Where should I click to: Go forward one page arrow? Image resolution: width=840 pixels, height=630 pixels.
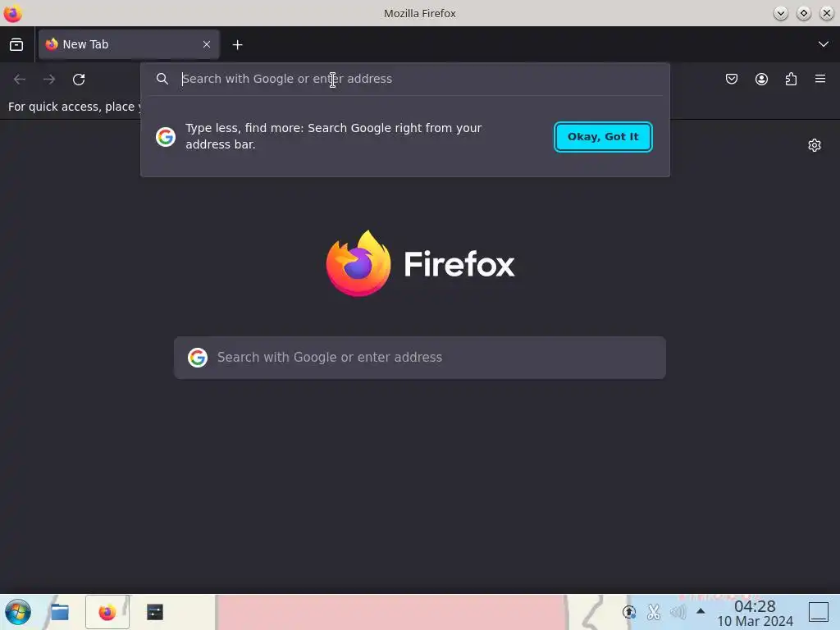(x=49, y=80)
